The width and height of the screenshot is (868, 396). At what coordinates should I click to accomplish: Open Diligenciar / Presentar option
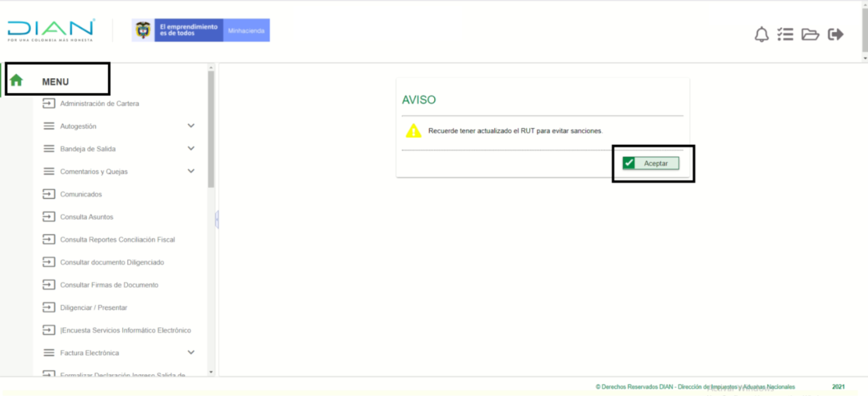click(x=93, y=308)
